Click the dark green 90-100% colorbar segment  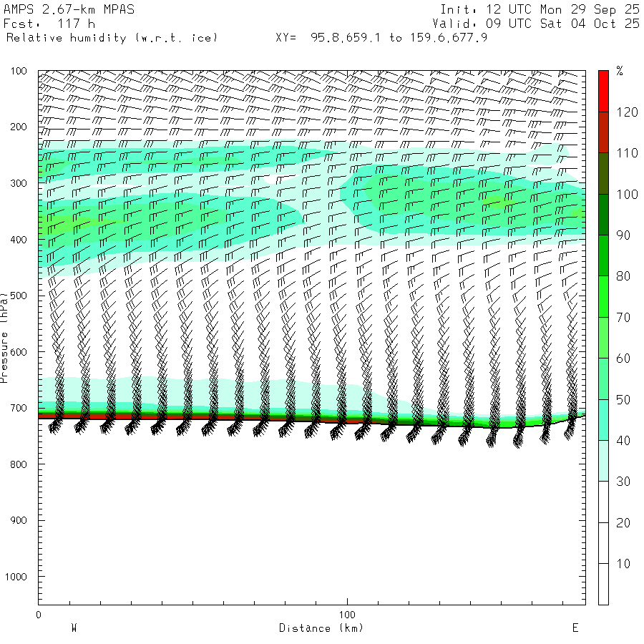pyautogui.click(x=603, y=215)
